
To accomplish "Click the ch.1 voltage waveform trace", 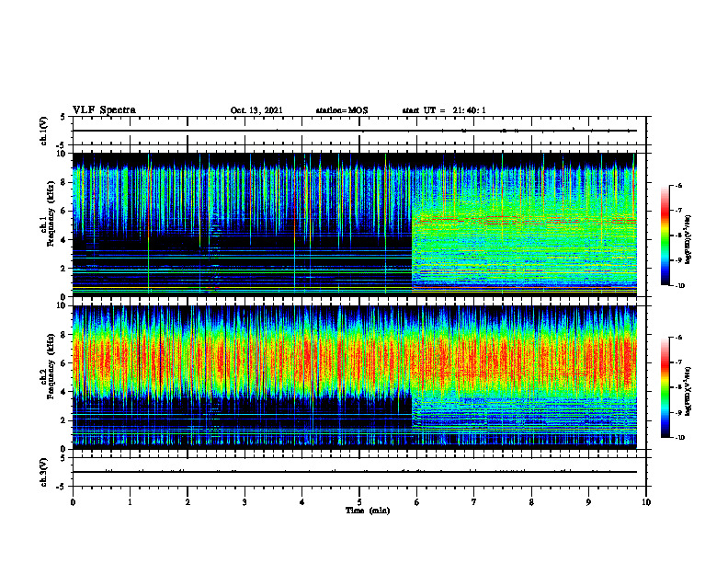I will [355, 131].
